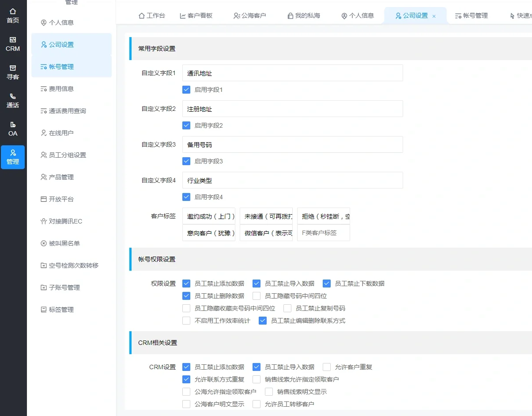The height and width of the screenshot is (416, 532).
Task: Click the icon beside 空号检测次数转移
Action: pyautogui.click(x=44, y=265)
